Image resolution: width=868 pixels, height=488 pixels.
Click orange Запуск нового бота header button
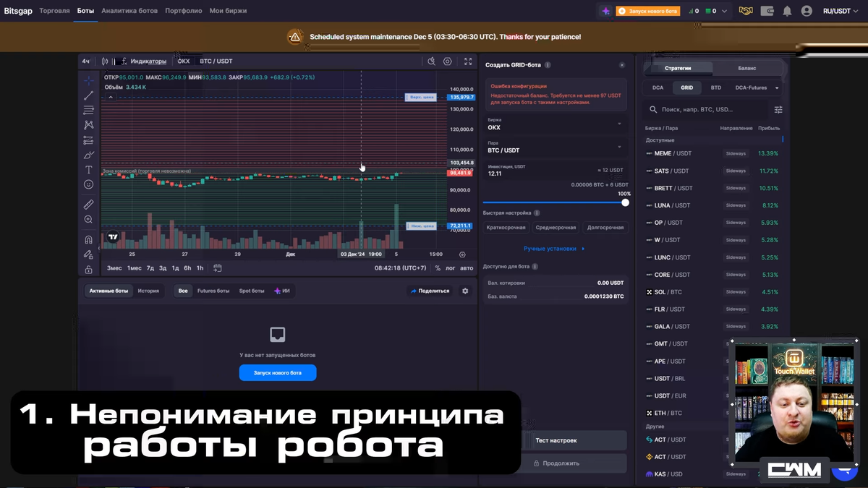[x=648, y=11]
